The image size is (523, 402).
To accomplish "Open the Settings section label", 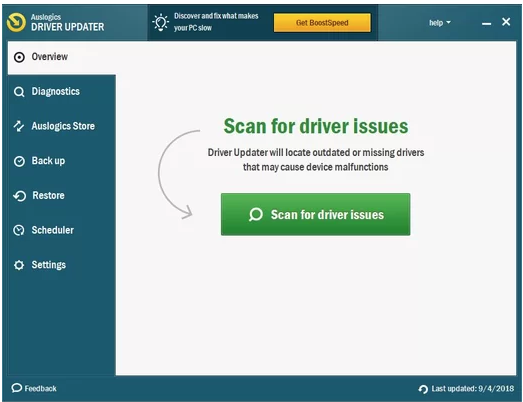I will click(49, 265).
